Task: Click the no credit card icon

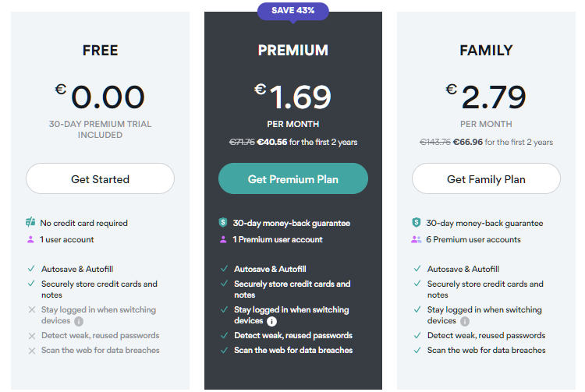Action: 30,222
